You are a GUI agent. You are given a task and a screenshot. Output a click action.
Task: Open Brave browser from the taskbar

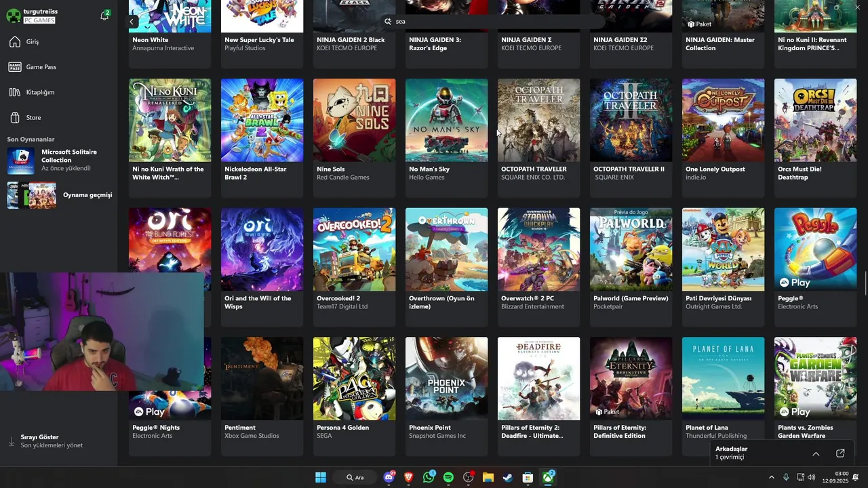pos(408,478)
